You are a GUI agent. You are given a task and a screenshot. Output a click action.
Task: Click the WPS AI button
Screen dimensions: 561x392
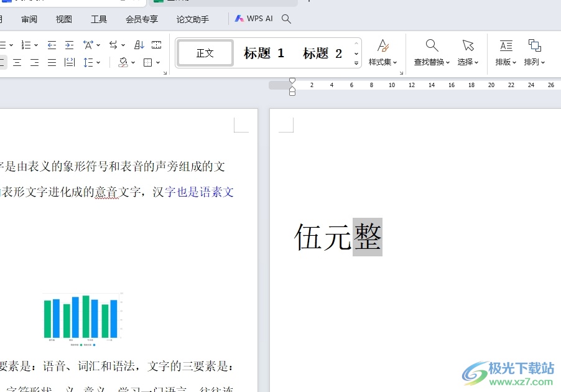coord(254,19)
